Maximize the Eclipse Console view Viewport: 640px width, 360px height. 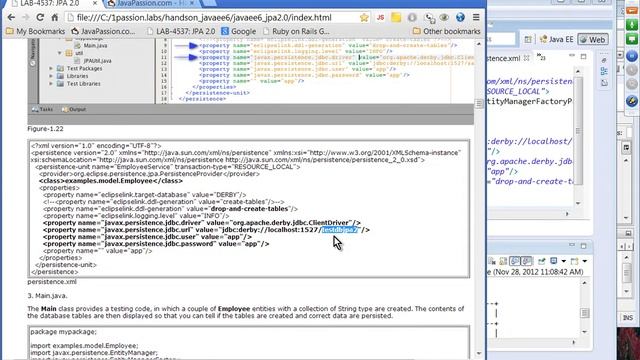[583, 246]
